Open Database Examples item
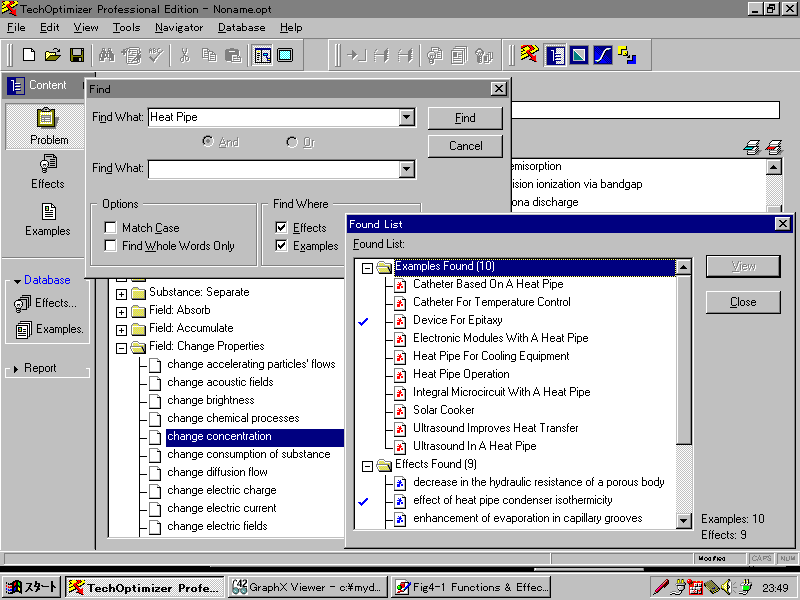The image size is (800, 600). [x=49, y=330]
